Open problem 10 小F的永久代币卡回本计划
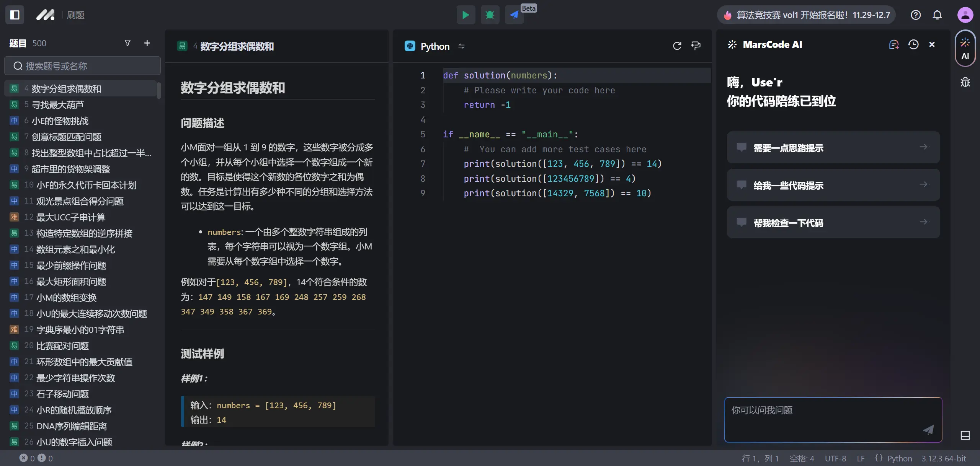This screenshot has width=980, height=466. (x=80, y=185)
